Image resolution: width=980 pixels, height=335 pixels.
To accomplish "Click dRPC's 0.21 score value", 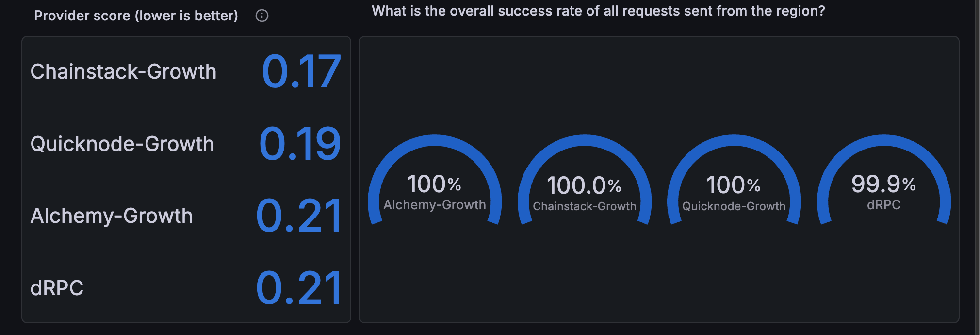I will click(298, 288).
